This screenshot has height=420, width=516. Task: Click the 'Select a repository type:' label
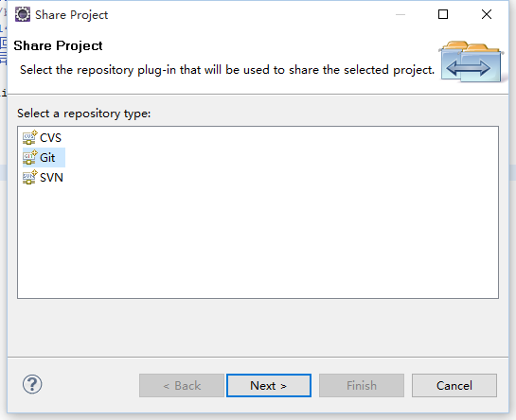coord(84,114)
